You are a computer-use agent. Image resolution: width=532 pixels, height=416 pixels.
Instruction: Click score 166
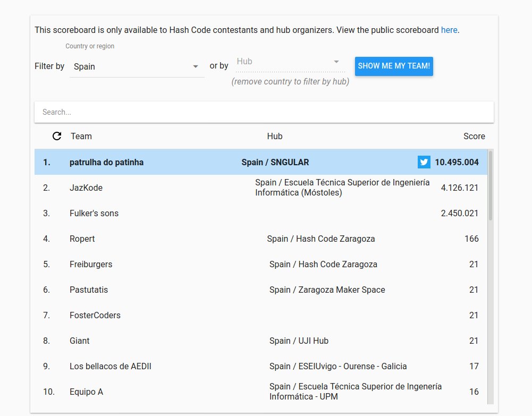pos(471,239)
